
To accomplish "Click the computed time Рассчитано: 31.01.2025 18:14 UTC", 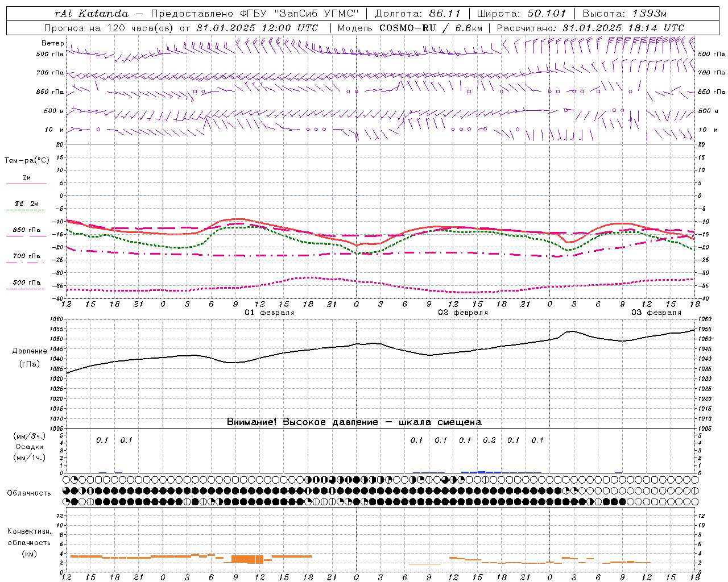I will [590, 28].
